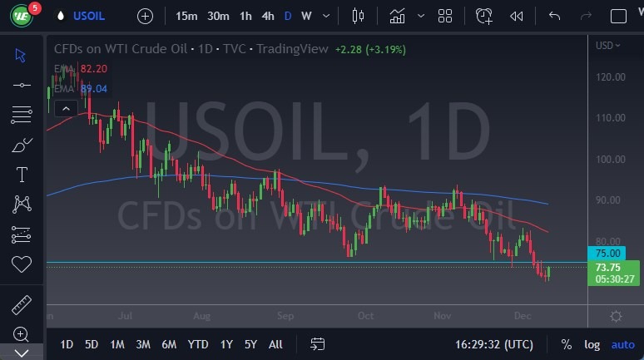Click the alarm clock alert icon
This screenshot has width=644, height=360.
tap(484, 16)
